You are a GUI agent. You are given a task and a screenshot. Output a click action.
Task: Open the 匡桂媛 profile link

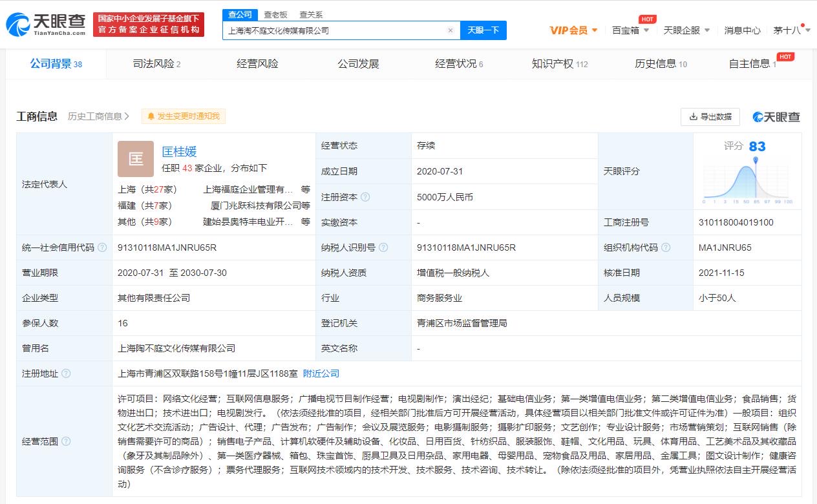point(179,152)
